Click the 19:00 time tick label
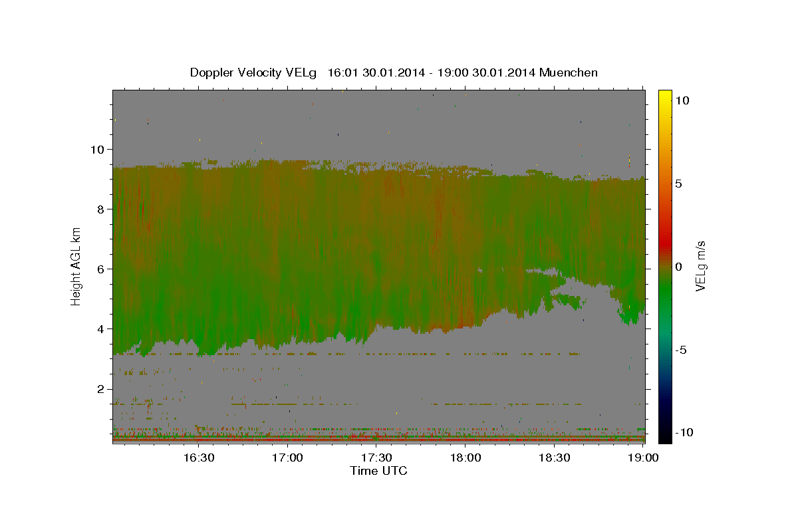The width and height of the screenshot is (798, 532). pos(642,458)
